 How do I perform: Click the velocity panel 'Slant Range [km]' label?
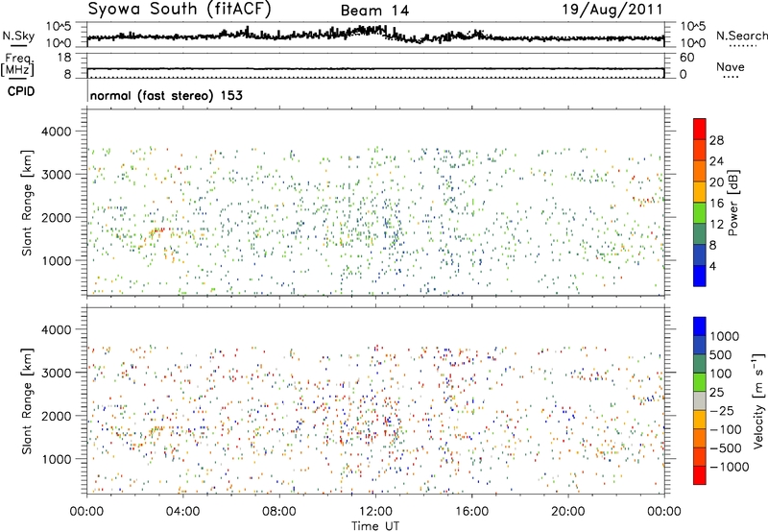[x=27, y=401]
